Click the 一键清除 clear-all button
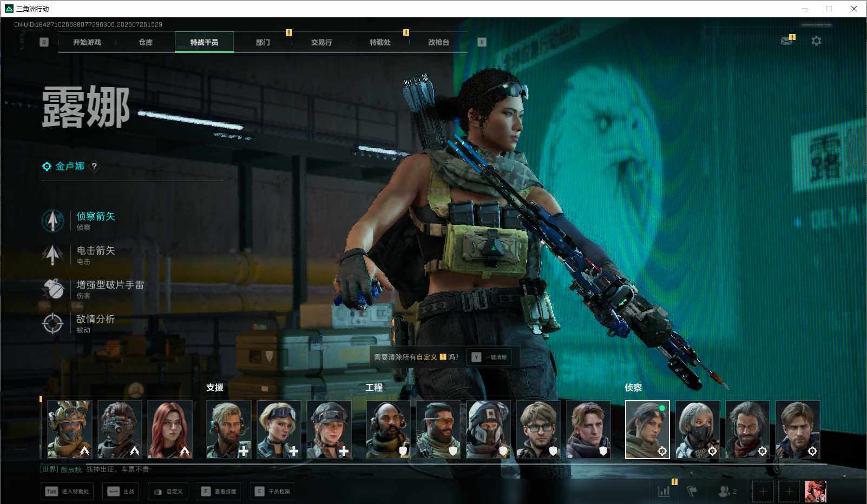 [x=490, y=357]
